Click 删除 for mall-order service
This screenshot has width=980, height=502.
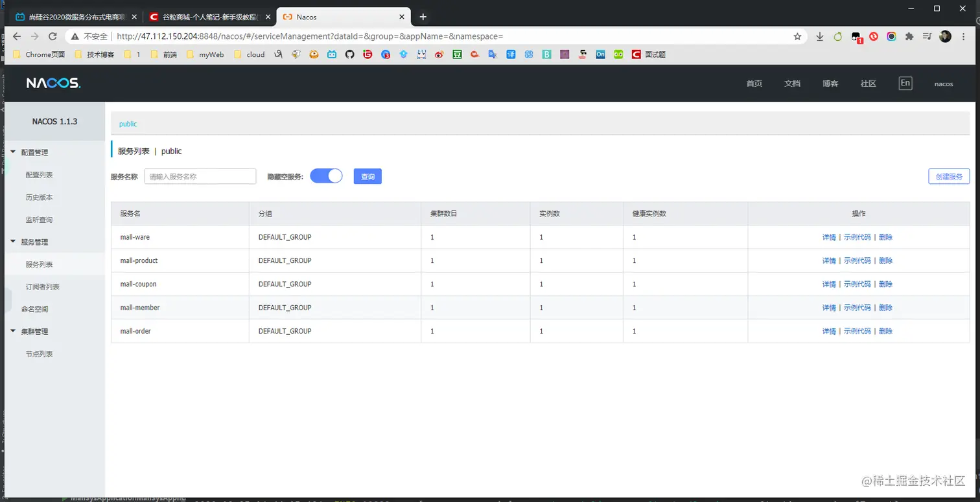pos(885,332)
